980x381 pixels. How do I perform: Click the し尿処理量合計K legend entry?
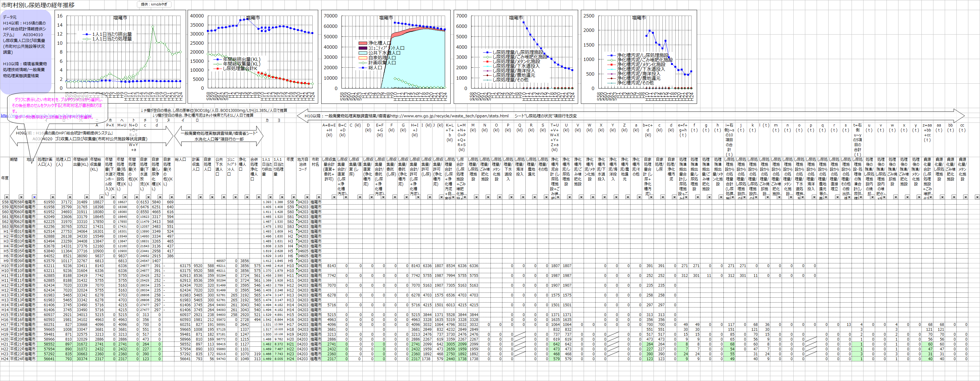click(235, 68)
